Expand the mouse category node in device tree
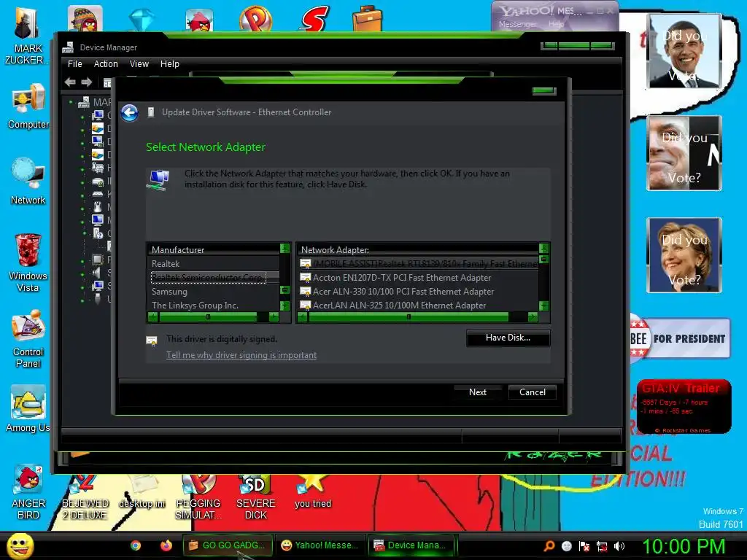This screenshot has width=747, height=560. (82, 209)
